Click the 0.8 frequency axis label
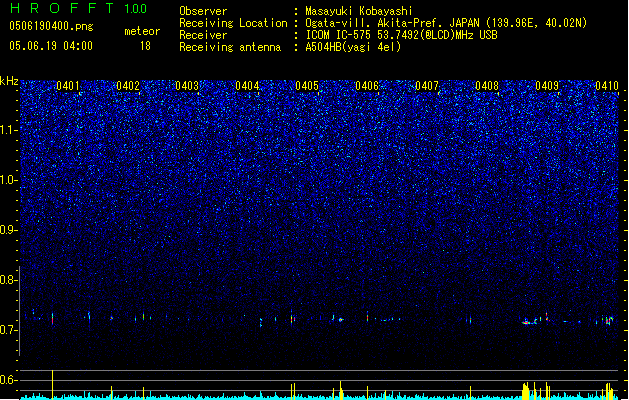This screenshot has width=629, height=400. (8, 280)
